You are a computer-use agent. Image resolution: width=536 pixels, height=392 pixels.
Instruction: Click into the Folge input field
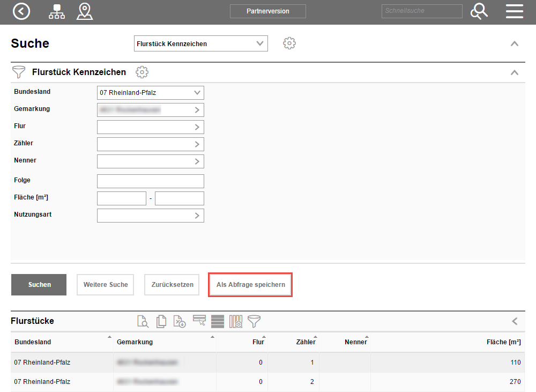pos(150,181)
